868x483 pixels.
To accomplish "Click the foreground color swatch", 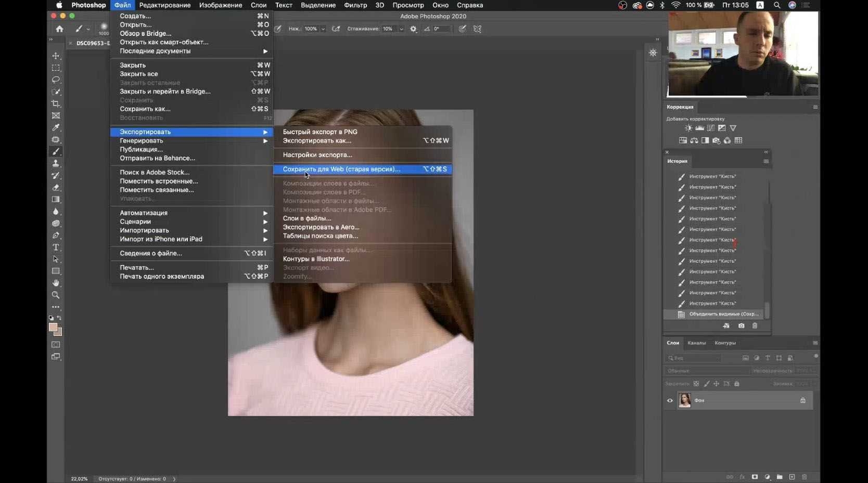I will [53, 327].
